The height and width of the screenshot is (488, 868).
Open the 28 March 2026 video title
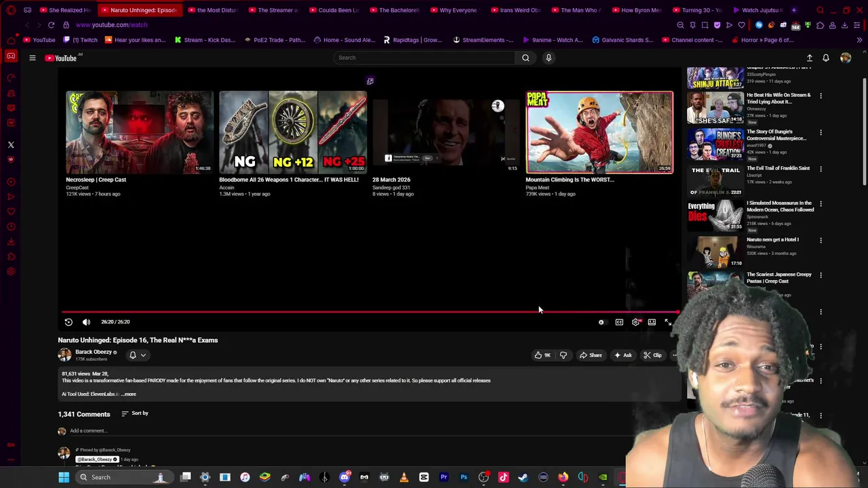[x=391, y=180]
